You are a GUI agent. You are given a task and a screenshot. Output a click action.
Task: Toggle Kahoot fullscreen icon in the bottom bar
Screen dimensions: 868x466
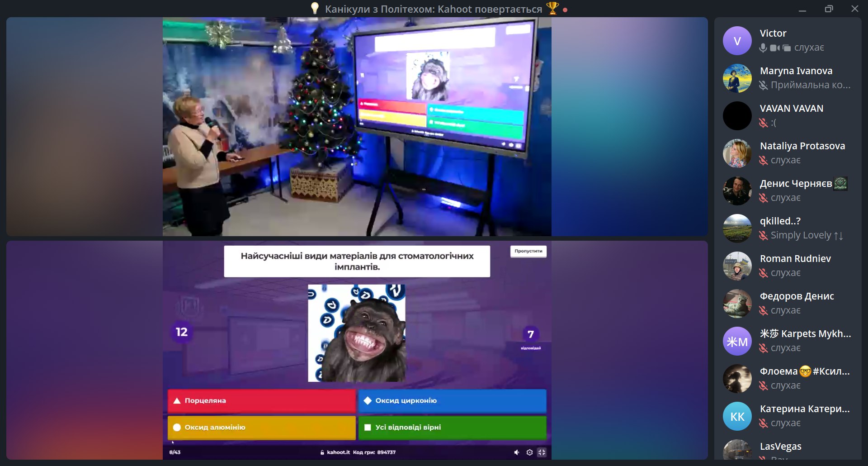[x=542, y=452]
